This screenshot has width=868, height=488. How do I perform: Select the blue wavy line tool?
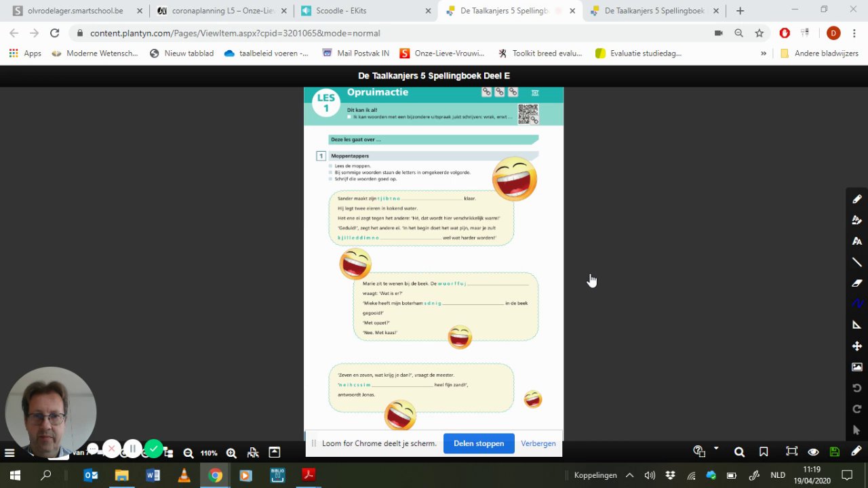coord(857,304)
